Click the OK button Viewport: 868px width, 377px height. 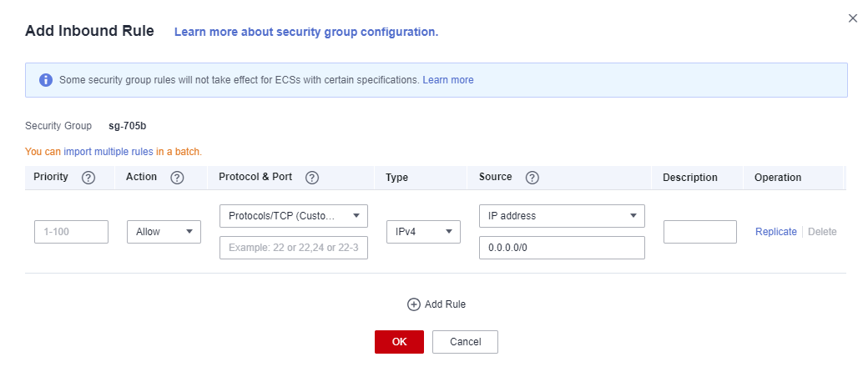pos(399,342)
